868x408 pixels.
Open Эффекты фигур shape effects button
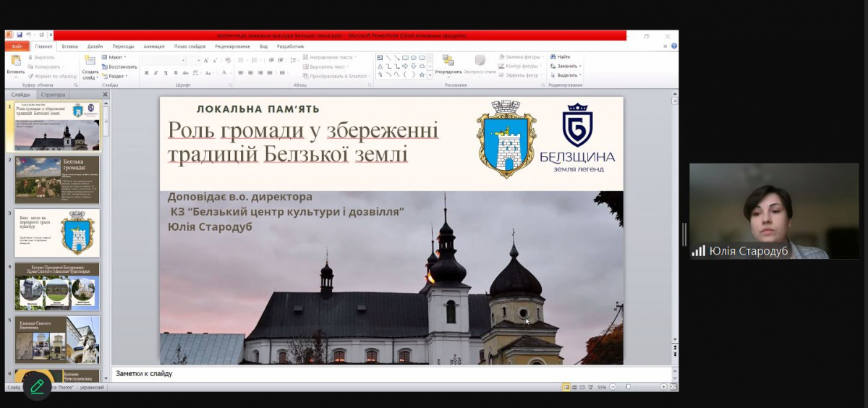pos(521,75)
